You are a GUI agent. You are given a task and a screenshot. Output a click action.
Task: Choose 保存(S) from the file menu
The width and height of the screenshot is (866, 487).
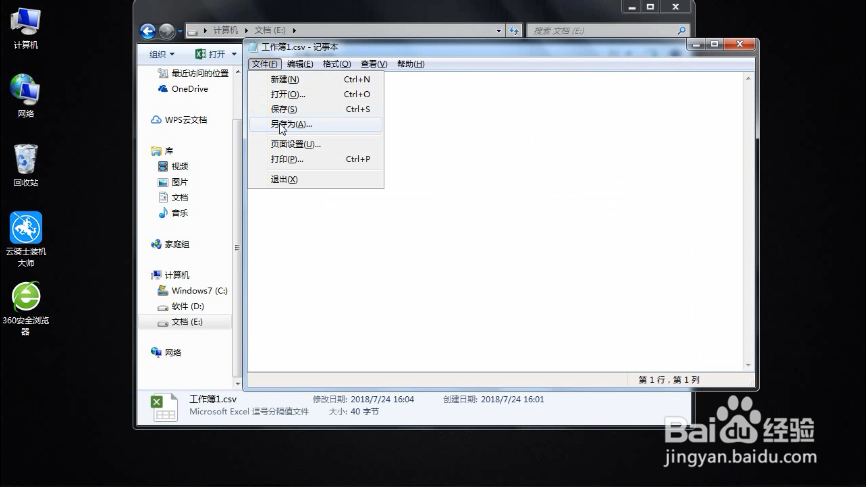pos(316,109)
